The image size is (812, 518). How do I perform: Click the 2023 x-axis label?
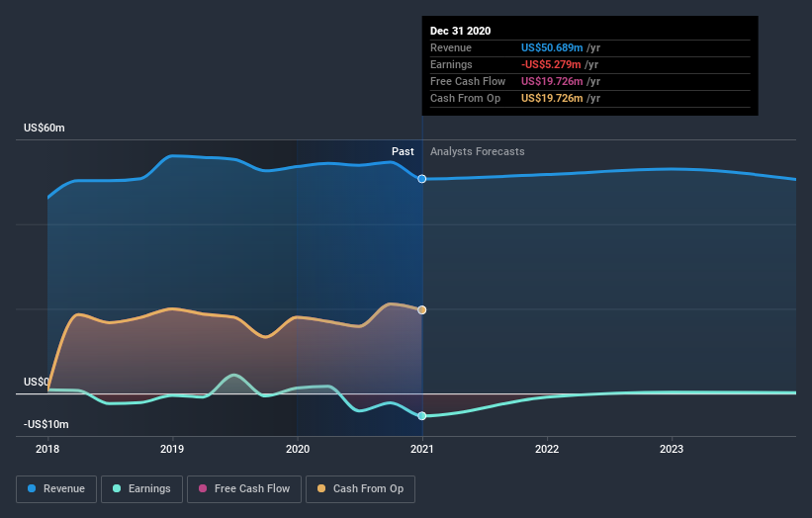click(x=672, y=449)
